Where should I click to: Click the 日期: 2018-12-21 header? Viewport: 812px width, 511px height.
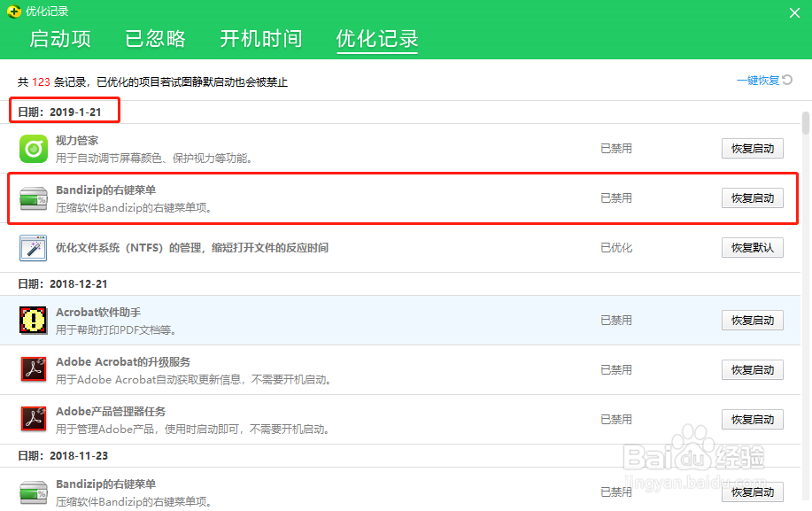[63, 283]
